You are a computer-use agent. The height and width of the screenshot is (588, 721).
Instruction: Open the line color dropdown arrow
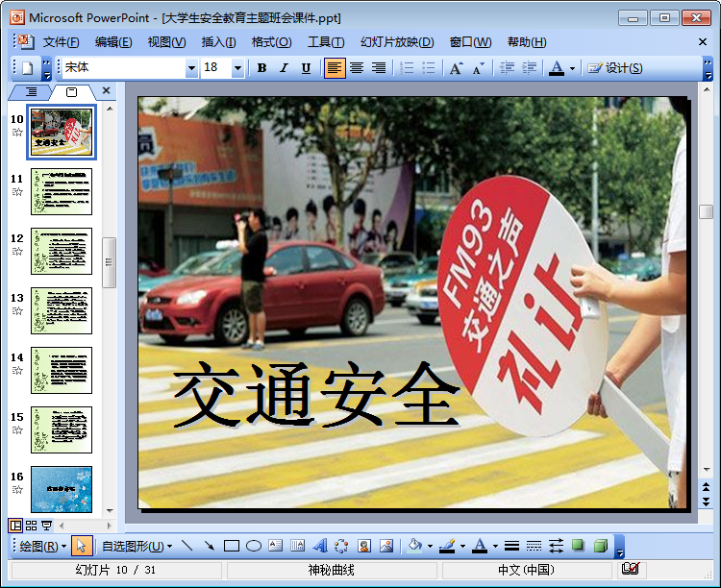click(x=462, y=546)
